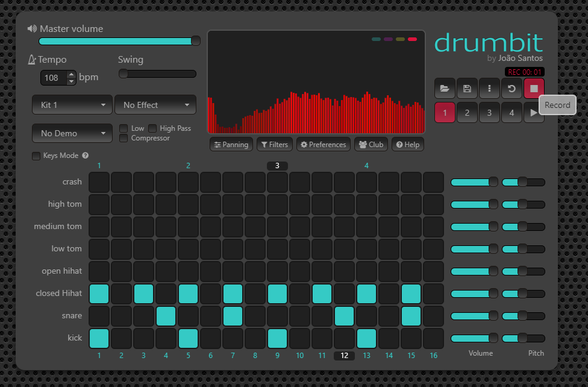588x387 pixels.
Task: Click the save floppy disk icon
Action: [467, 89]
